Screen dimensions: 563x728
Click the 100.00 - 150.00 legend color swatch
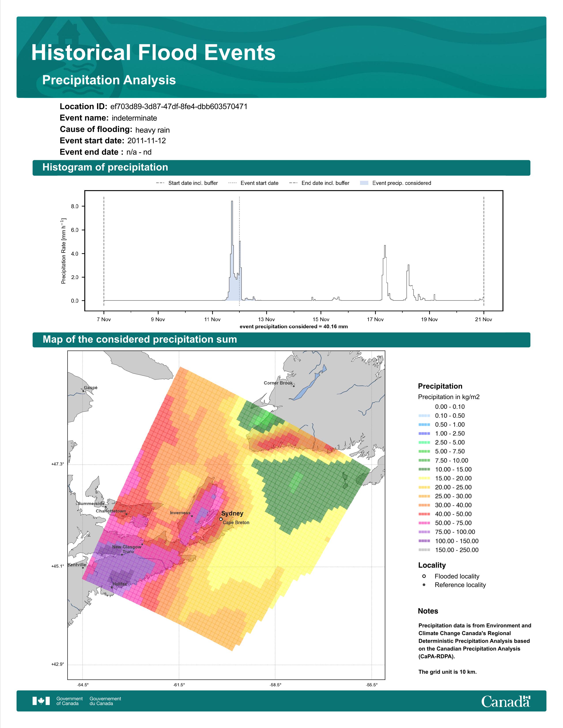424,541
